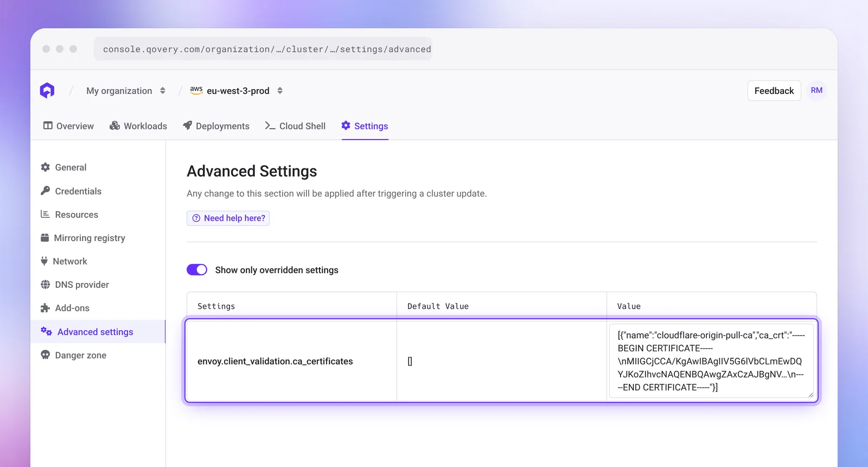This screenshot has width=868, height=467.
Task: Click the certificate value text area
Action: pos(711,361)
